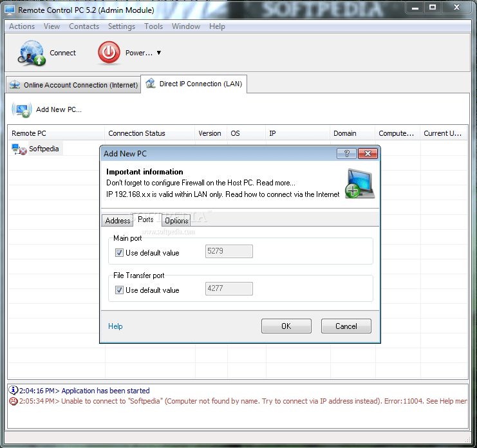477x448 pixels.
Task: Select the Softpedia row name
Action: pyautogui.click(x=44, y=149)
